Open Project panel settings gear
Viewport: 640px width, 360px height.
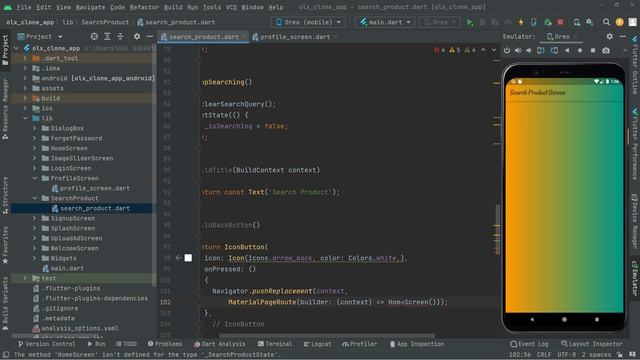pos(137,37)
